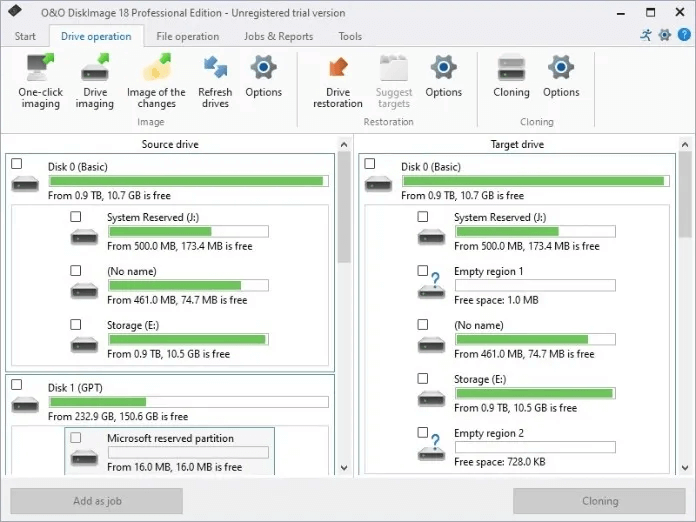Click Target (No name) partition drive icon
The image size is (696, 522).
click(431, 344)
